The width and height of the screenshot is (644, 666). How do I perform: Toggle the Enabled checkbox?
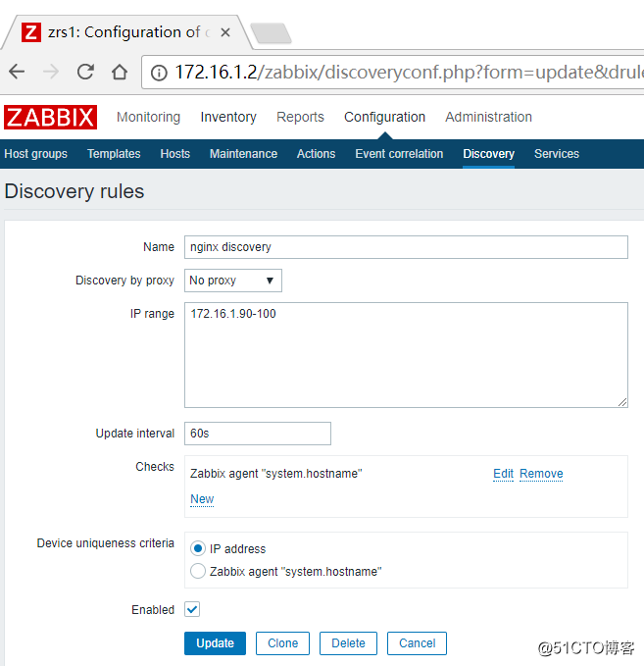click(x=192, y=609)
